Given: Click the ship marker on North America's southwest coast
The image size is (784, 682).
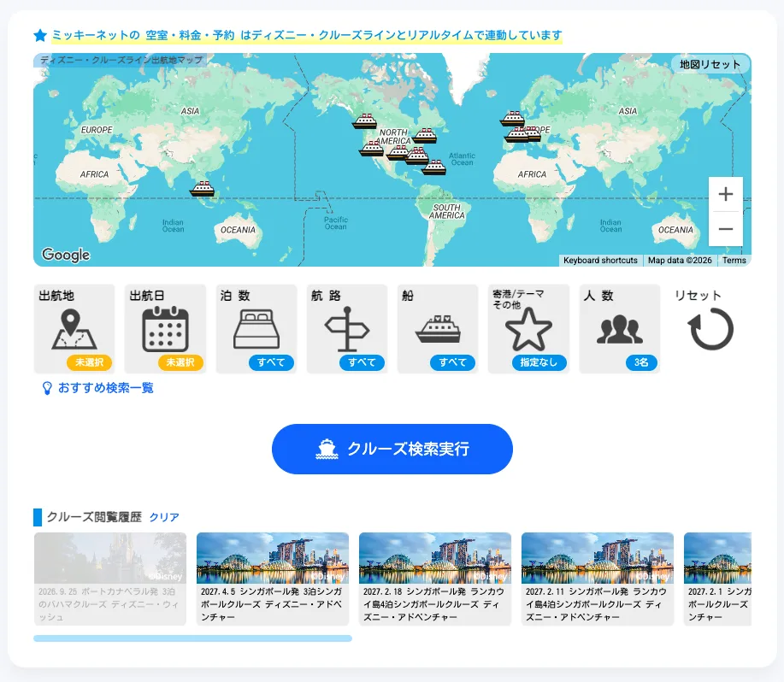Looking at the screenshot, I should (x=372, y=149).
